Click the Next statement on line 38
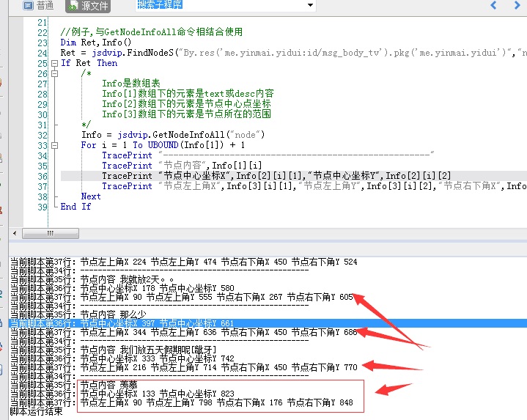This screenshot has width=527, height=420. point(91,196)
